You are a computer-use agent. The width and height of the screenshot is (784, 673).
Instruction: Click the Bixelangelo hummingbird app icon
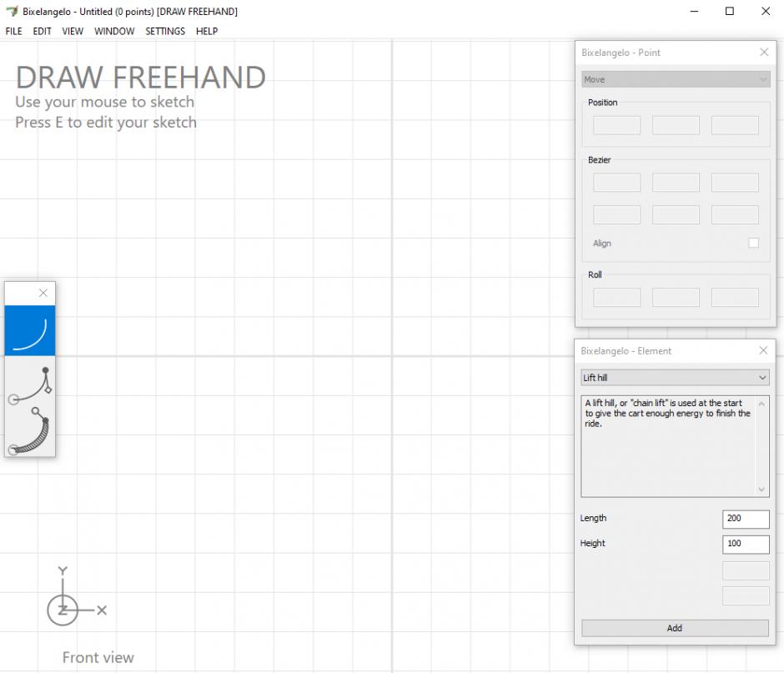(x=12, y=12)
